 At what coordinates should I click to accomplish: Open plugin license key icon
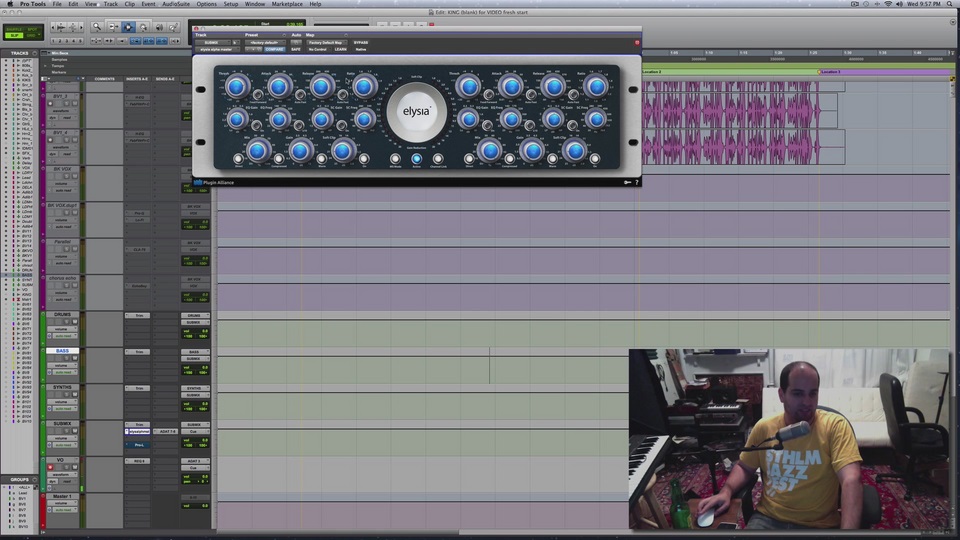pyautogui.click(x=627, y=182)
